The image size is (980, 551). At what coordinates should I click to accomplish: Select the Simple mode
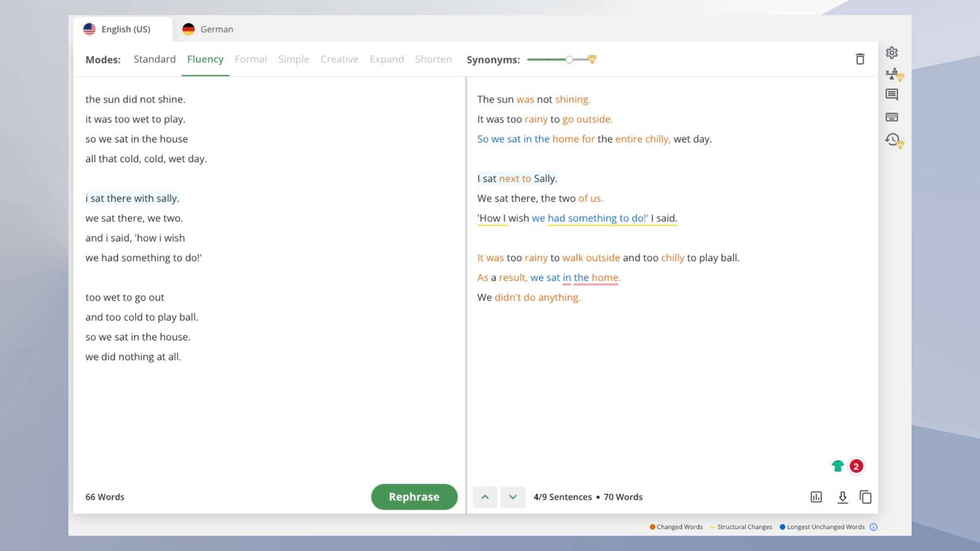293,59
